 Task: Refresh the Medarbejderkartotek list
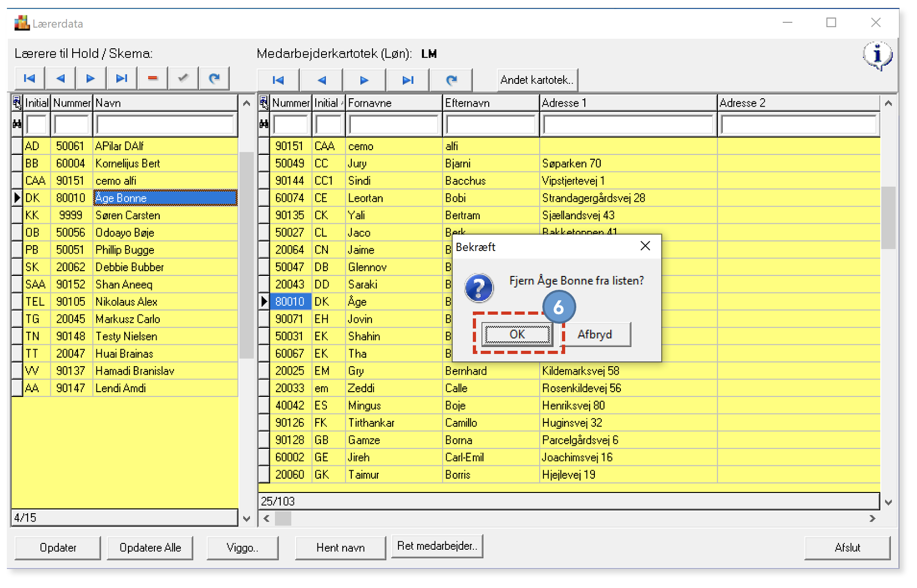coord(451,80)
